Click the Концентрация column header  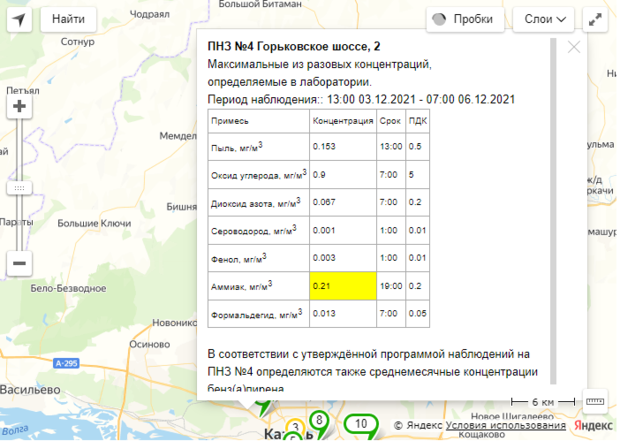tap(342, 120)
